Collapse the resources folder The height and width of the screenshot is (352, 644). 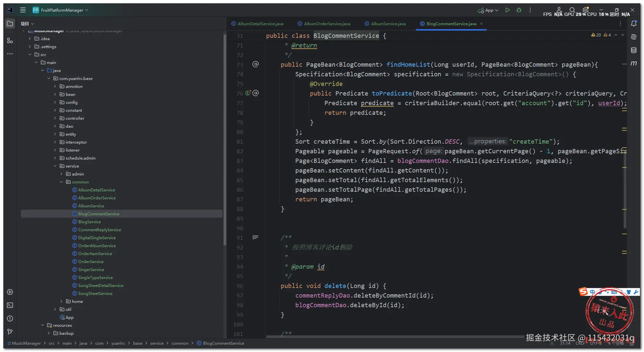click(x=42, y=325)
